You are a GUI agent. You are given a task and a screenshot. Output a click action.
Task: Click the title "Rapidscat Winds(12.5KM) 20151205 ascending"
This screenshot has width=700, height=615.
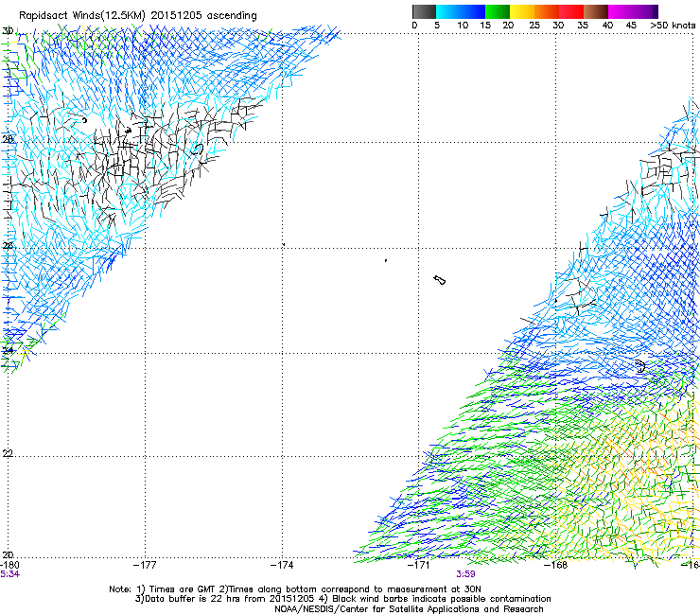pyautogui.click(x=138, y=16)
